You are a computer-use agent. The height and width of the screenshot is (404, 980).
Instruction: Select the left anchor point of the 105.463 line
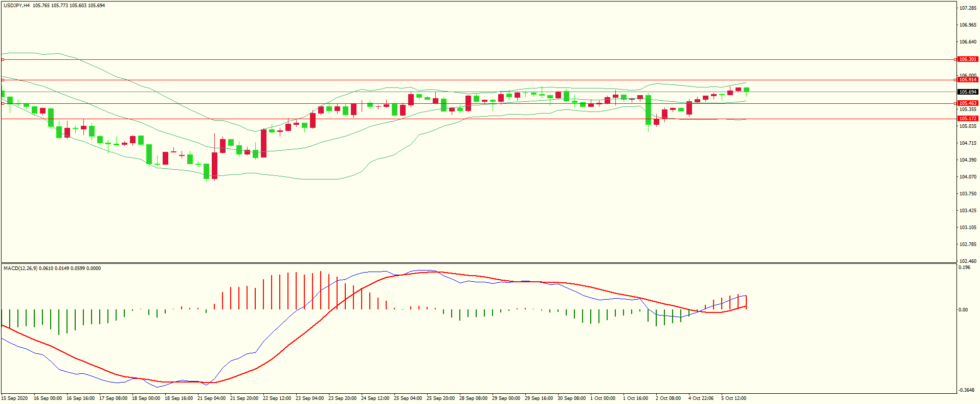pos(3,104)
